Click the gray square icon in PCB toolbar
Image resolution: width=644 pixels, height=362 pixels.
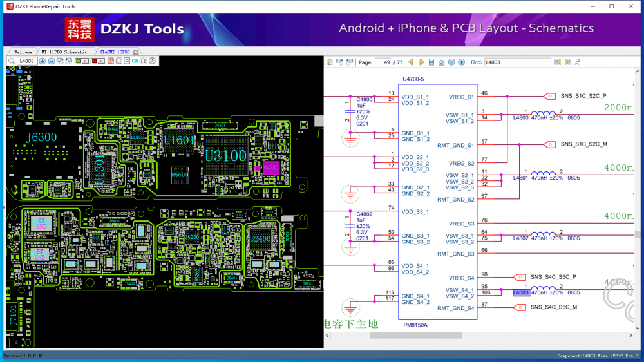click(118, 61)
